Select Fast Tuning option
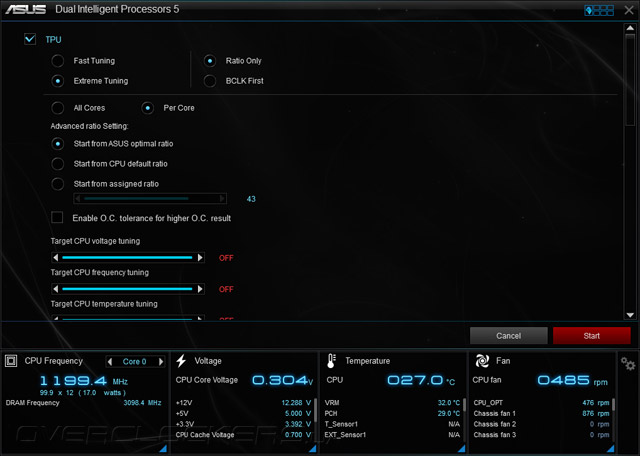Viewport: 640px width, 456px height. click(58, 61)
